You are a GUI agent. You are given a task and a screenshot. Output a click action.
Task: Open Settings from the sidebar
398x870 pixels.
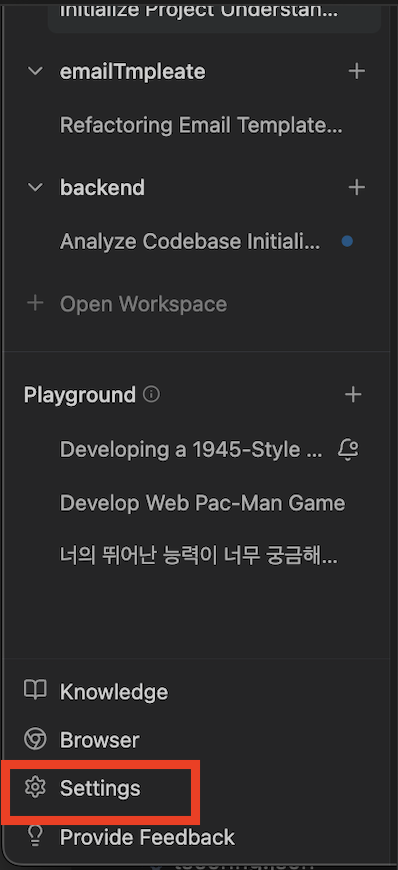point(100,788)
